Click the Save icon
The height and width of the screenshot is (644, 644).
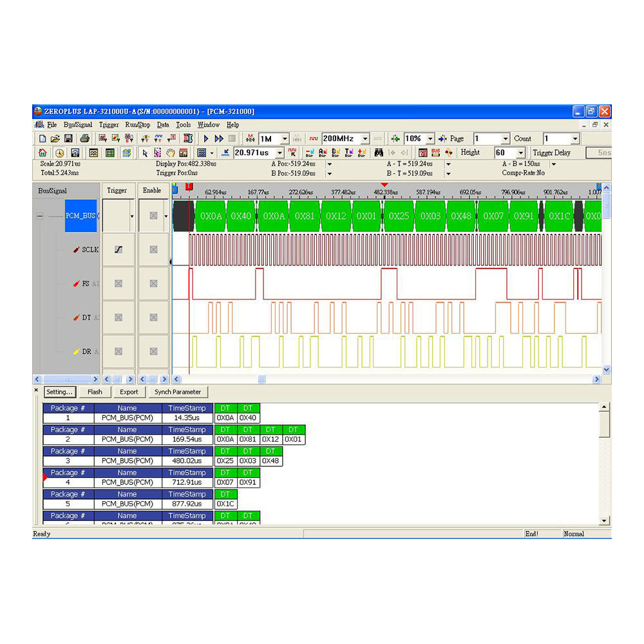click(69, 138)
